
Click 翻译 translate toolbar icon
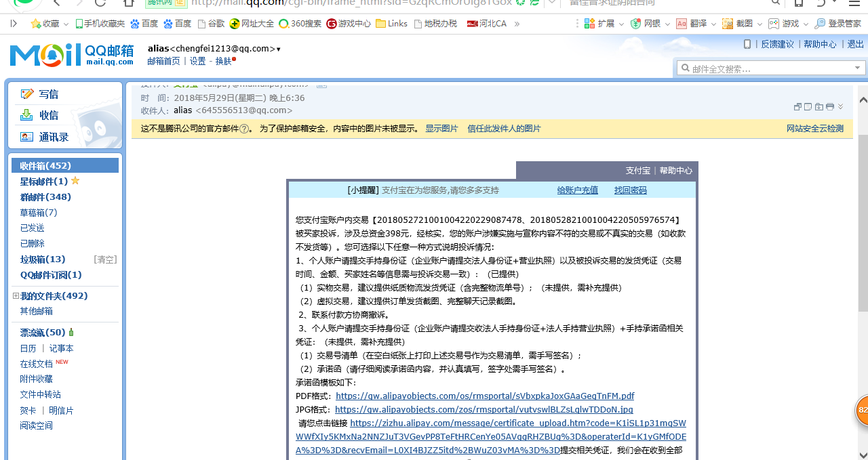682,24
